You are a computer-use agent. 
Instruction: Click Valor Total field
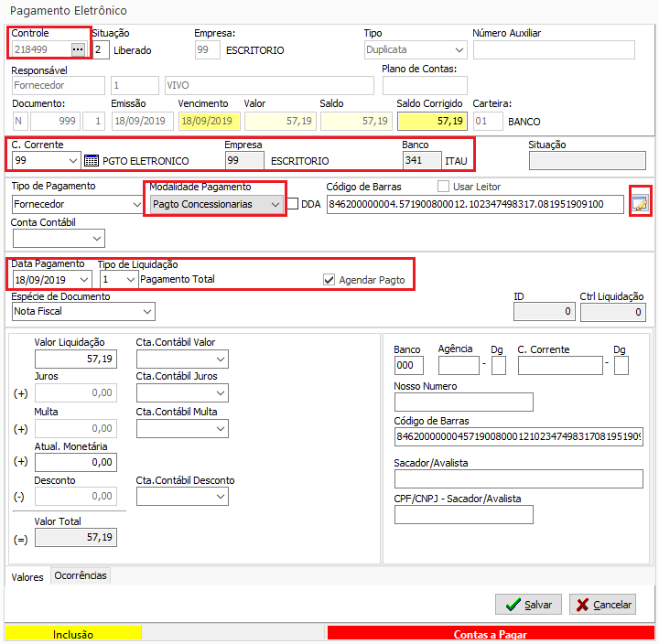point(76,537)
